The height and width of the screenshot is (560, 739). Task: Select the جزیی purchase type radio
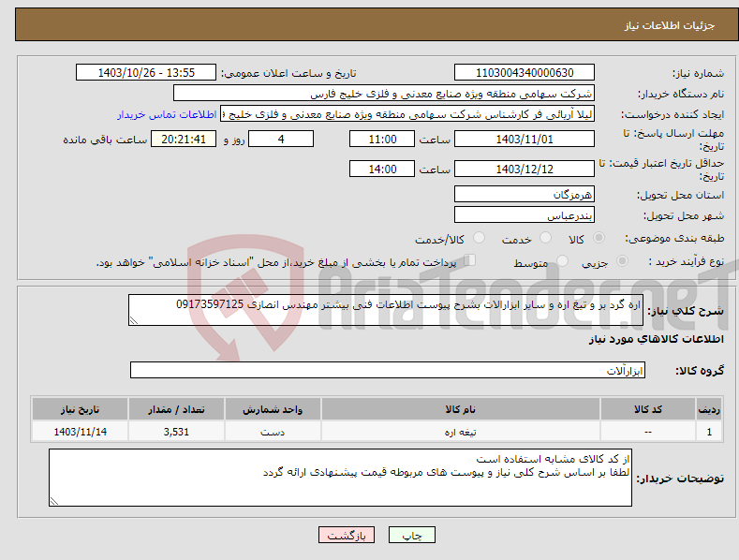click(x=622, y=260)
